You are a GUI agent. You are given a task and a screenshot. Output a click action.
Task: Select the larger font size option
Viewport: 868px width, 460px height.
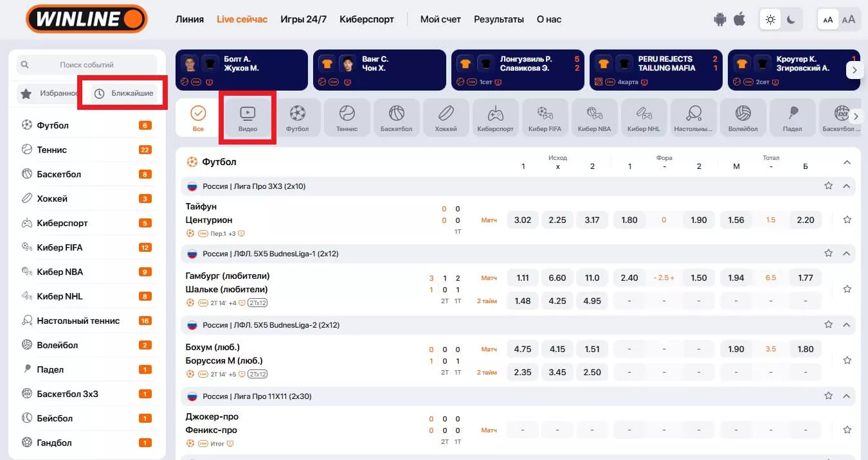pos(849,19)
